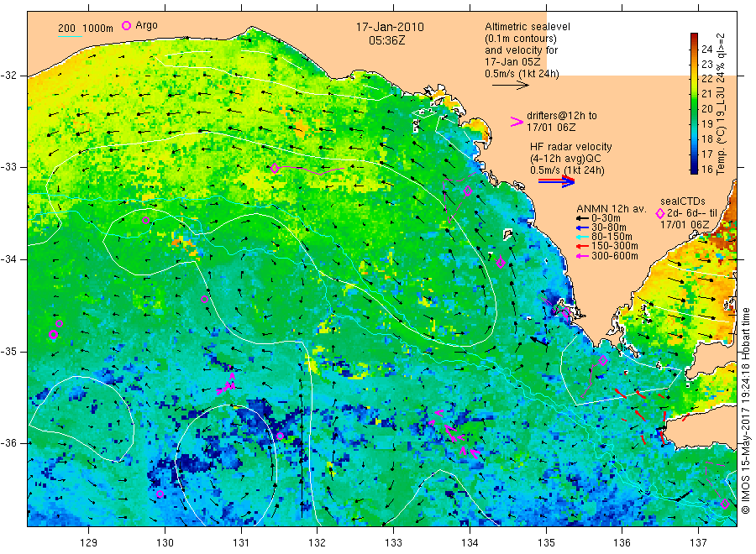Click the 'HF radar velocity' label
756x554 pixels.
571,146
